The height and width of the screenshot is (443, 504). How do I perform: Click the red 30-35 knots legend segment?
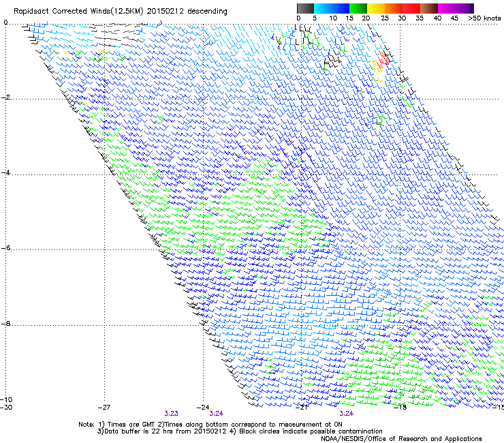click(x=411, y=8)
